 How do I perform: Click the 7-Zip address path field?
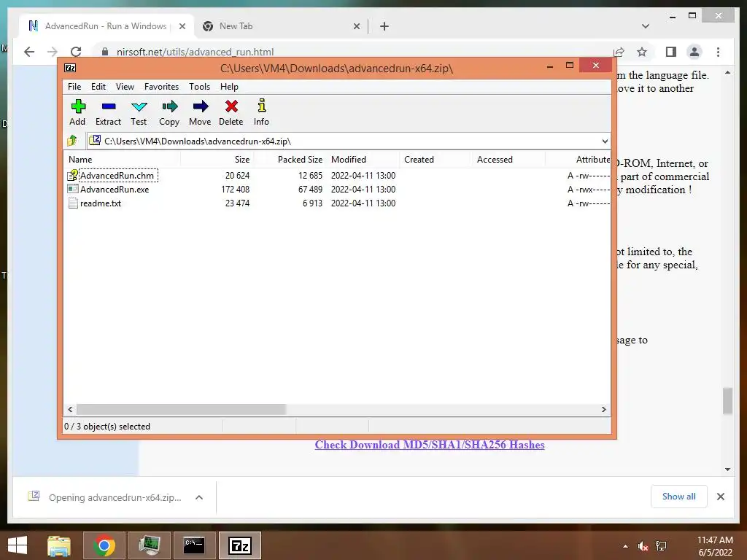[348, 141]
